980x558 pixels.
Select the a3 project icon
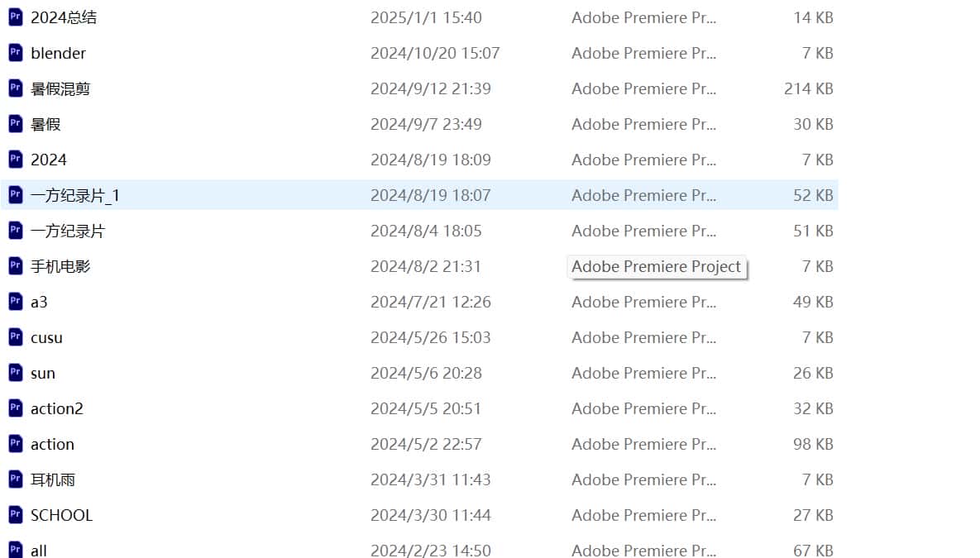tap(16, 302)
